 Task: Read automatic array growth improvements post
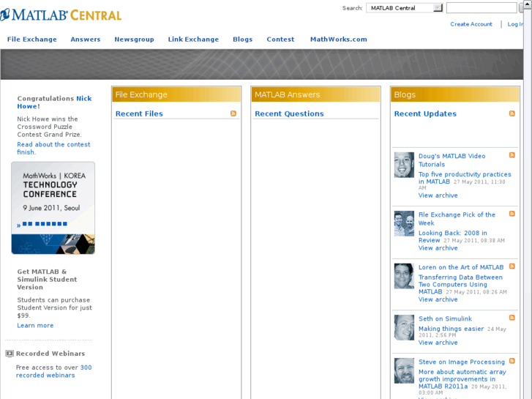[x=462, y=379]
